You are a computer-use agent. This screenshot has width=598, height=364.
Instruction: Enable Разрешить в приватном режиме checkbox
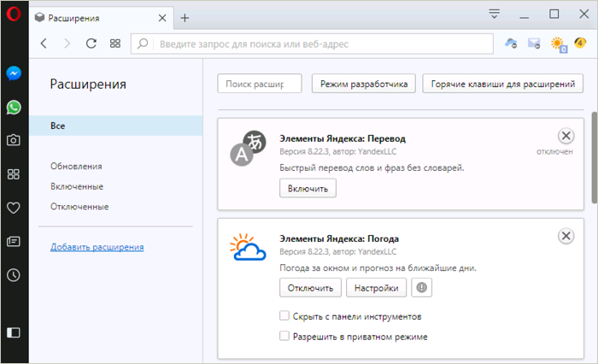(284, 336)
